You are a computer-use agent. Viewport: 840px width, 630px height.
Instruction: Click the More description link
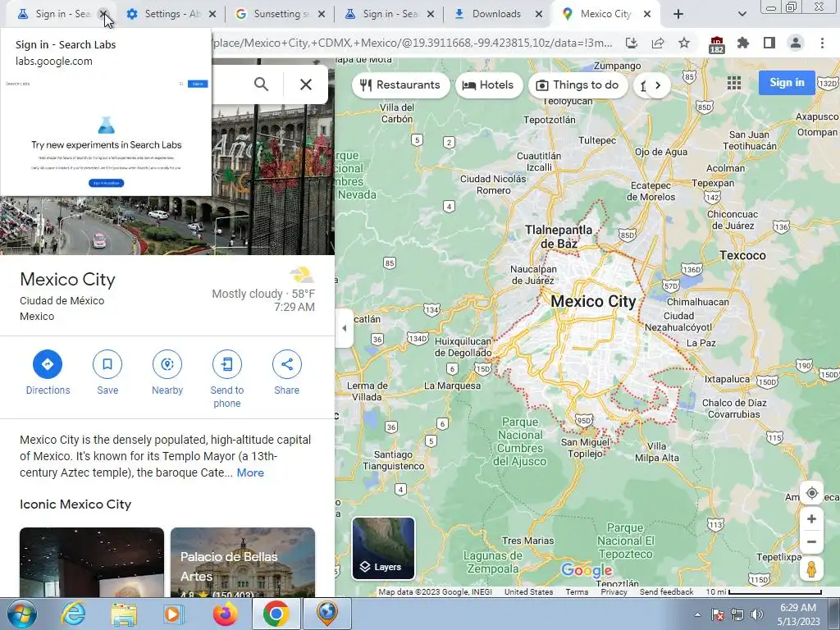pos(250,472)
